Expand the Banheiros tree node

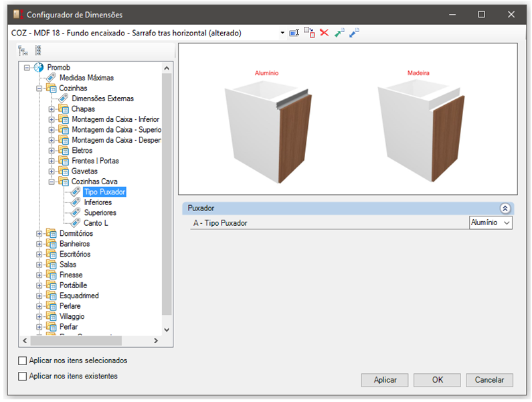point(39,244)
